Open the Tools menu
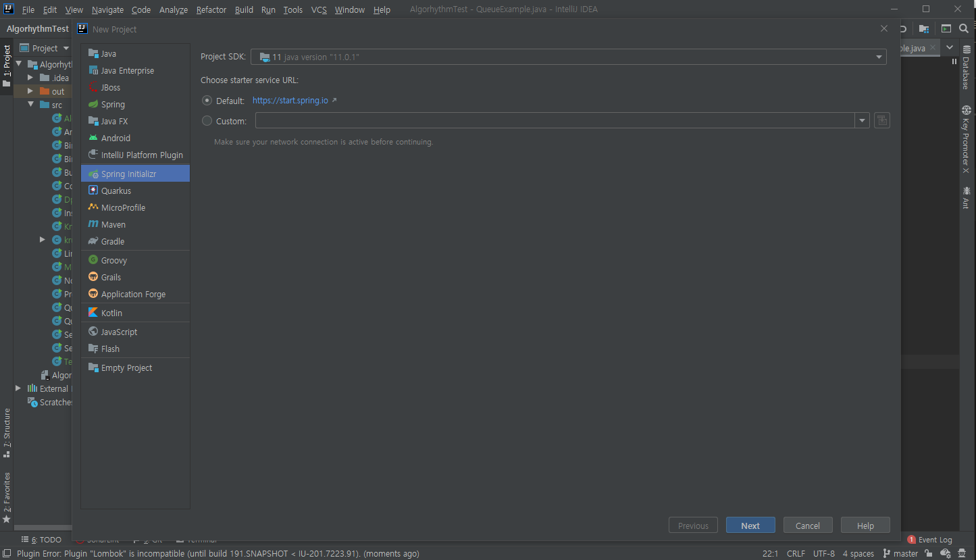 point(293,9)
